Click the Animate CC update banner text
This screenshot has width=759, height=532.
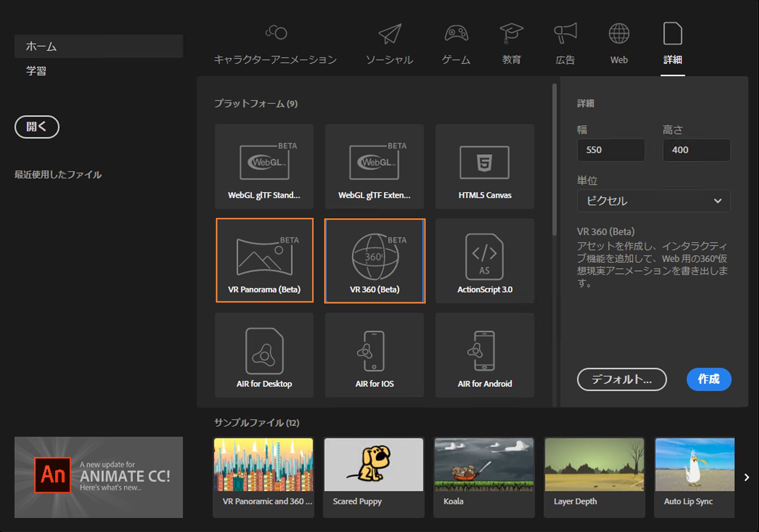(x=125, y=476)
